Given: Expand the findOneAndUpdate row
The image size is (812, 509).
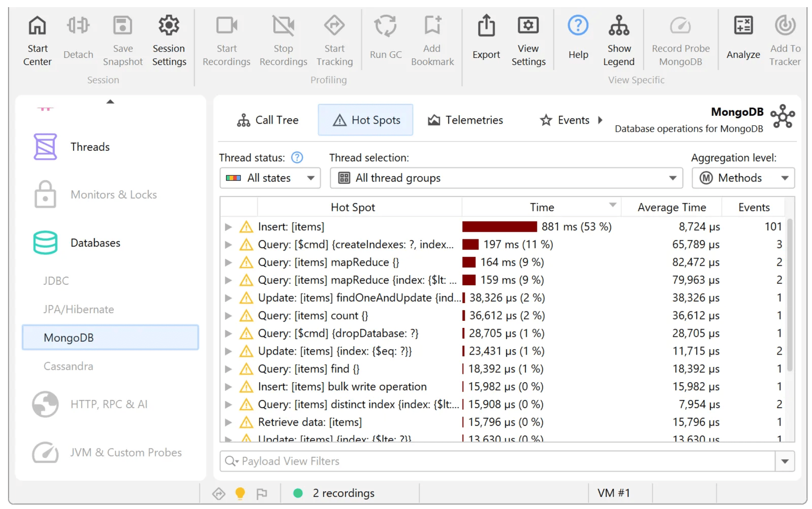Looking at the screenshot, I should point(228,298).
